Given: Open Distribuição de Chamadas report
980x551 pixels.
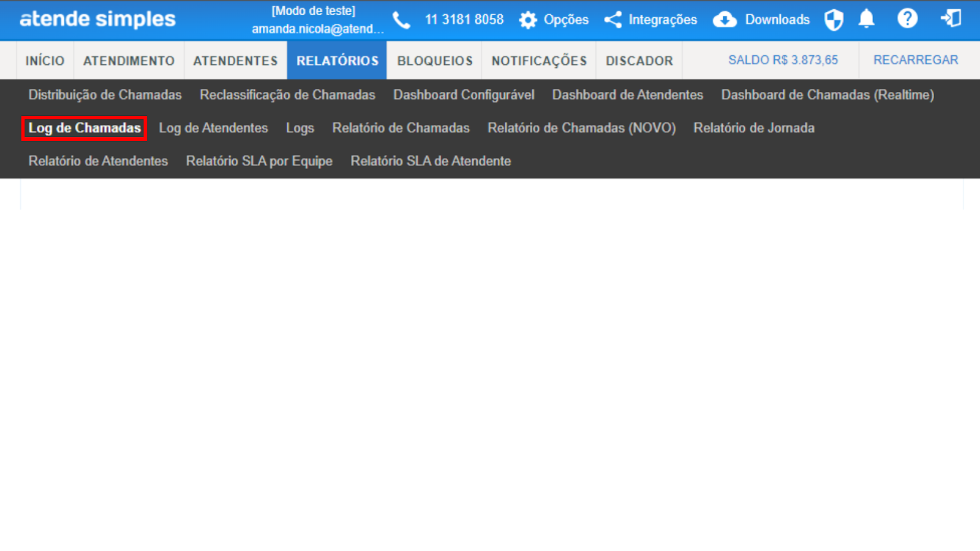Looking at the screenshot, I should [x=105, y=95].
